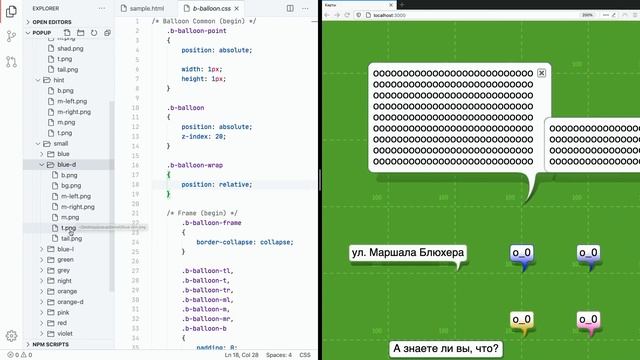This screenshot has width=640, height=360.
Task: Split the editor to the right
Action: tap(290, 8)
